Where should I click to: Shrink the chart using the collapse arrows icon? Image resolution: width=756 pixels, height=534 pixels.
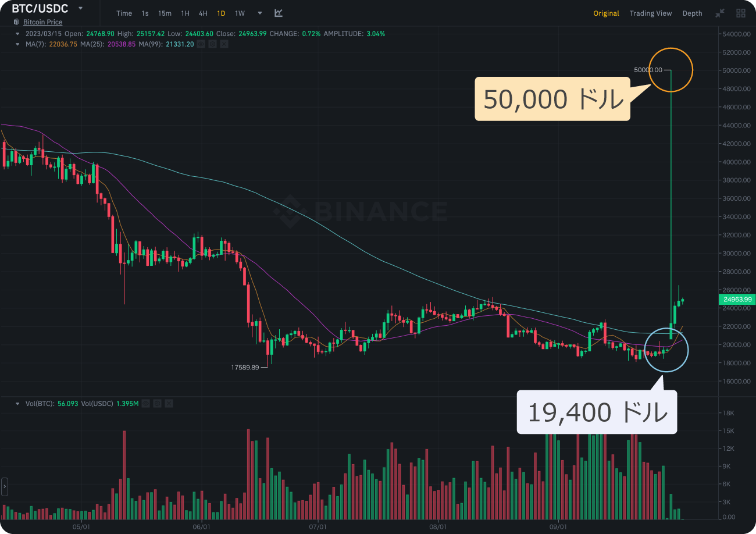(x=721, y=13)
